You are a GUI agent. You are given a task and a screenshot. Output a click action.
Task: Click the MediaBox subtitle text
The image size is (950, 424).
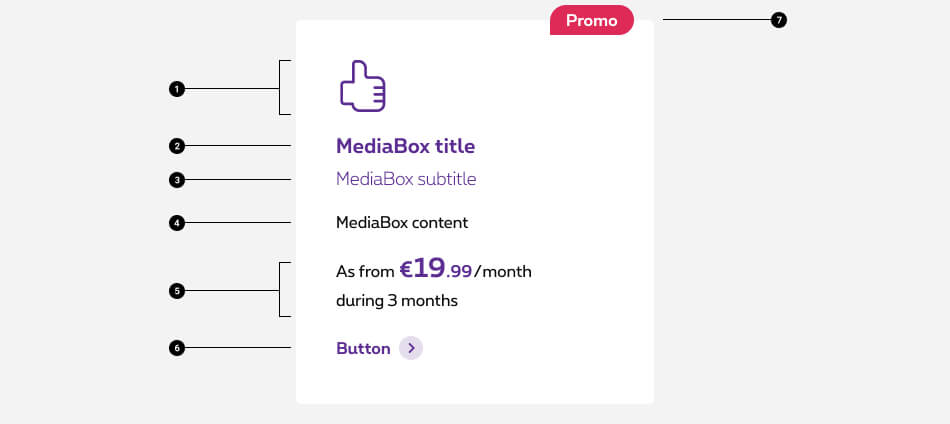point(406,180)
